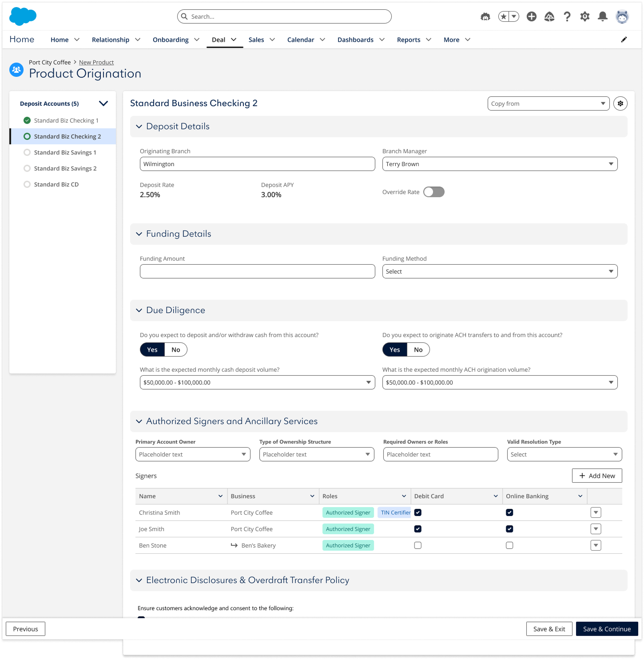Check Ben Stone's Debit Card checkbox
This screenshot has height=659, width=644.
pyautogui.click(x=417, y=545)
